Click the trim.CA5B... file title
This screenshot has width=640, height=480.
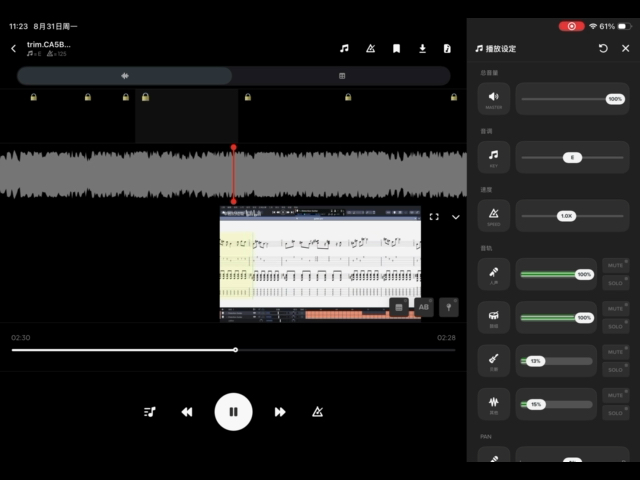49,44
